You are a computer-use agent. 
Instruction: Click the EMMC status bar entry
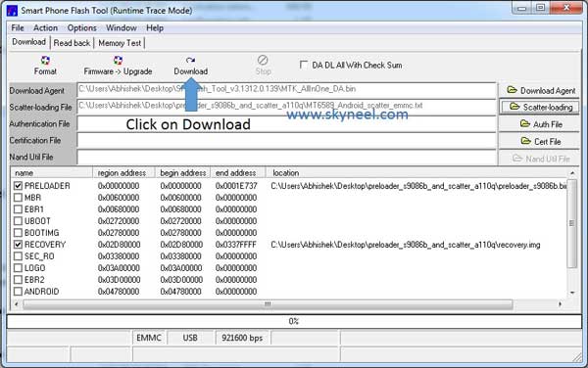149,338
